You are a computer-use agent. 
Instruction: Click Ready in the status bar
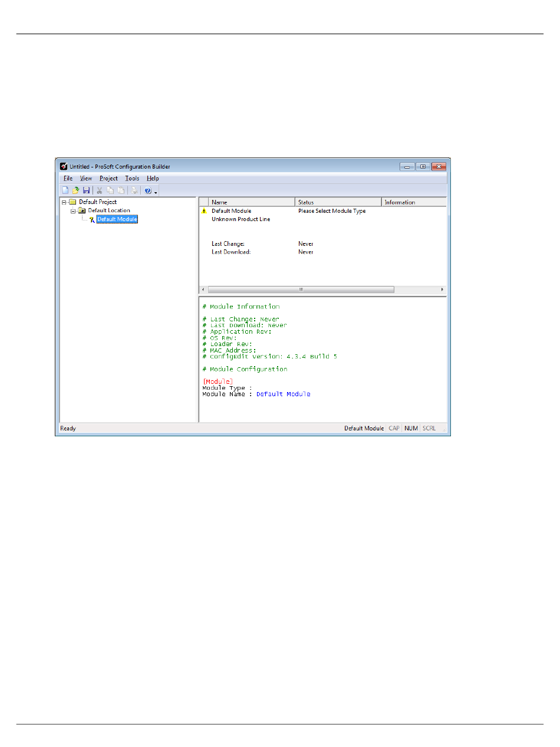pyautogui.click(x=68, y=429)
